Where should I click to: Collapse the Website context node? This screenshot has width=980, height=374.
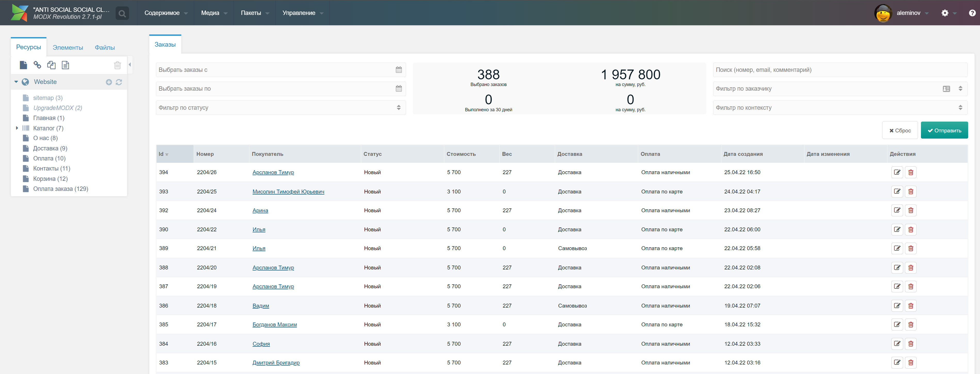pyautogui.click(x=16, y=82)
